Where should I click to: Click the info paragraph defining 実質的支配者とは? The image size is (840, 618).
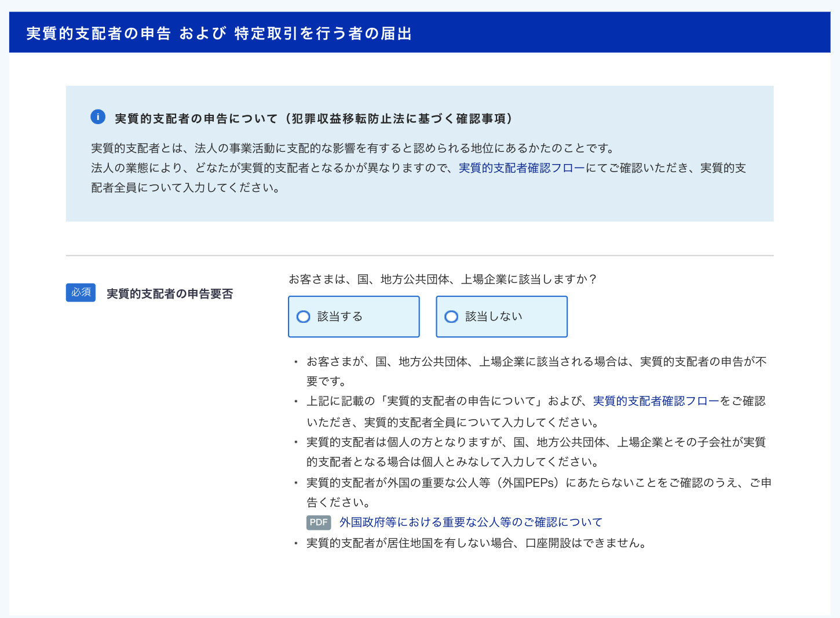(353, 148)
